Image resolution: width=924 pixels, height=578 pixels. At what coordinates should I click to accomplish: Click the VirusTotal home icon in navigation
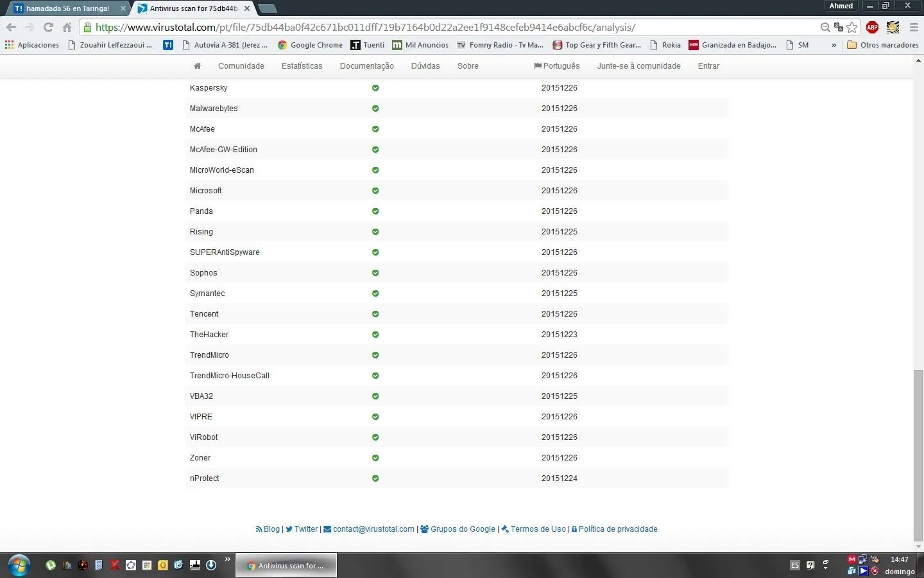click(197, 66)
